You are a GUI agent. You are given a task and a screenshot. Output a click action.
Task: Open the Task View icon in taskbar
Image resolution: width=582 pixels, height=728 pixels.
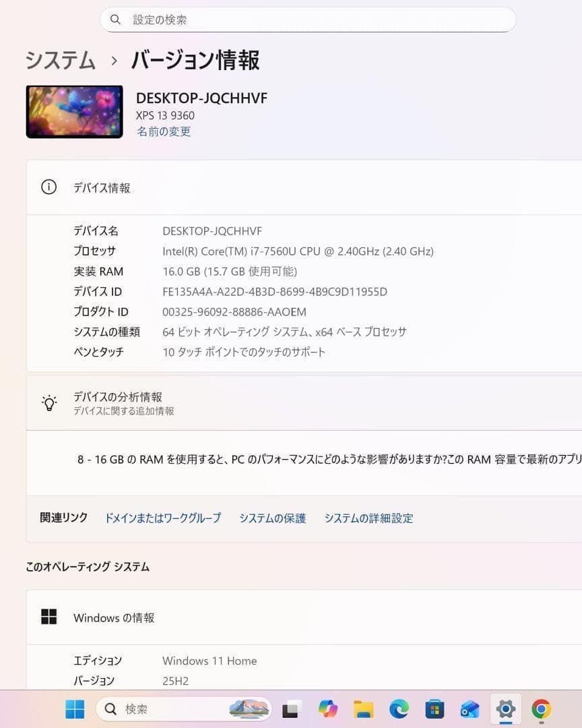(290, 709)
